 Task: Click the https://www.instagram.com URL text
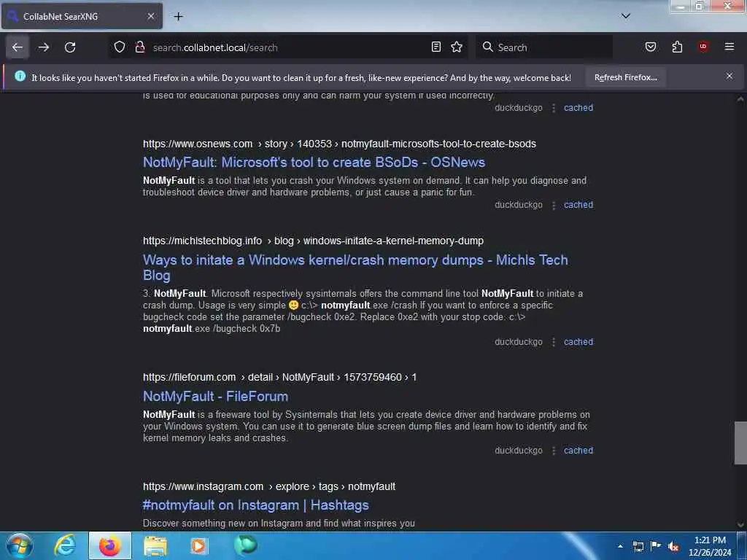point(203,486)
